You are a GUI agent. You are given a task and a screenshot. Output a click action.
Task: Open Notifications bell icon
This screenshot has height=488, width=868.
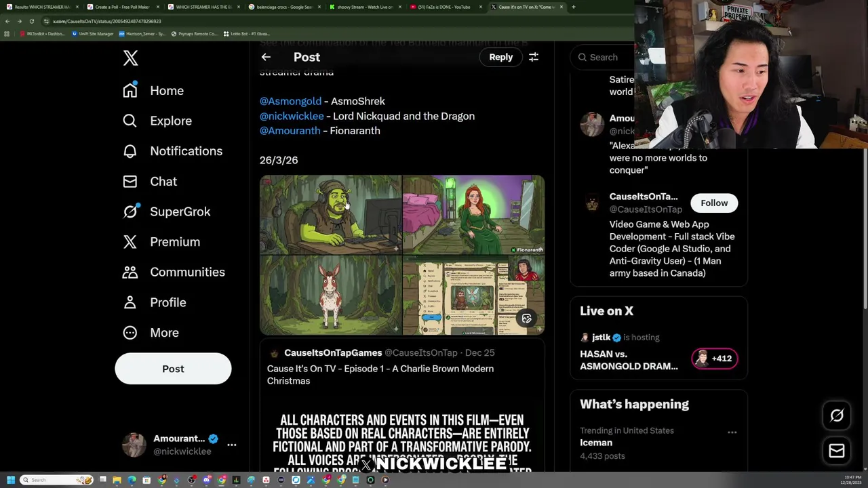[130, 151]
